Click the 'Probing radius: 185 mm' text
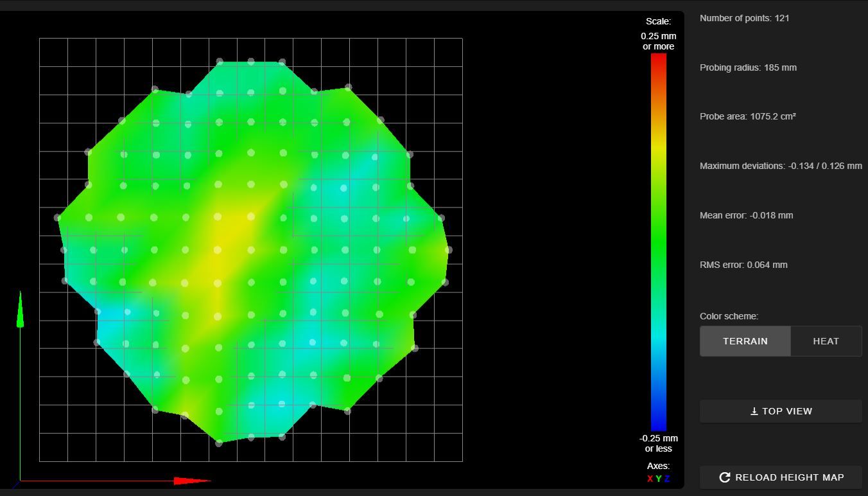Viewport: 868px width, 496px height. pos(748,67)
